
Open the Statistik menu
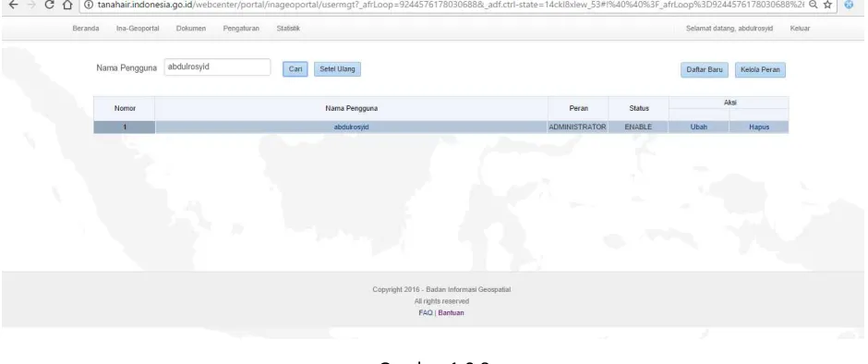(288, 29)
